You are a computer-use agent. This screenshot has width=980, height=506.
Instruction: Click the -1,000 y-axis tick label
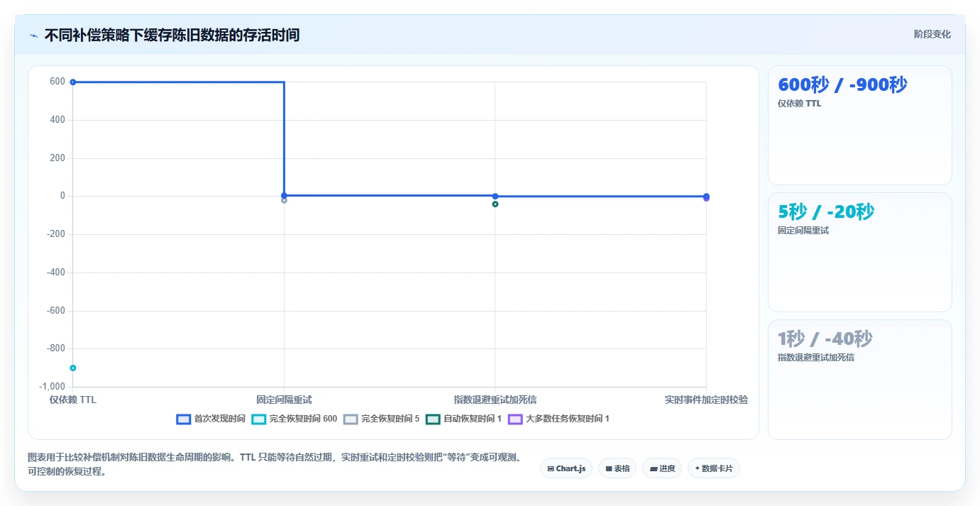52,387
